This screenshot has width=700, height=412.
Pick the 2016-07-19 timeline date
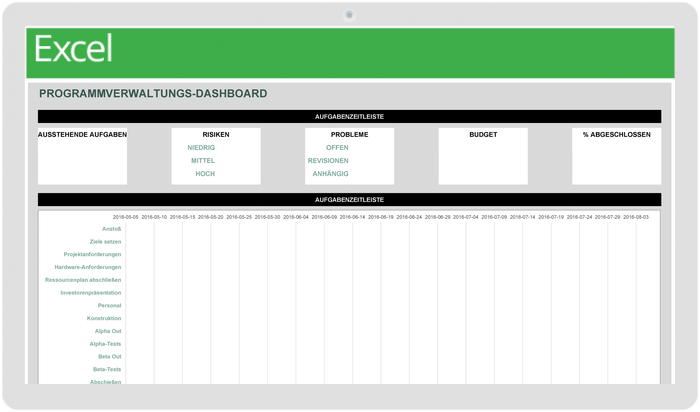(x=551, y=217)
